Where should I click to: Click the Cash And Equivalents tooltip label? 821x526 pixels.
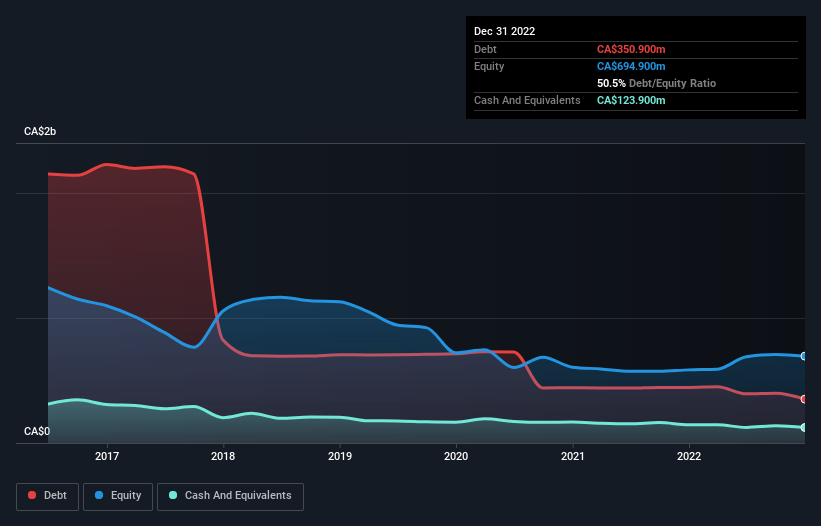point(527,100)
